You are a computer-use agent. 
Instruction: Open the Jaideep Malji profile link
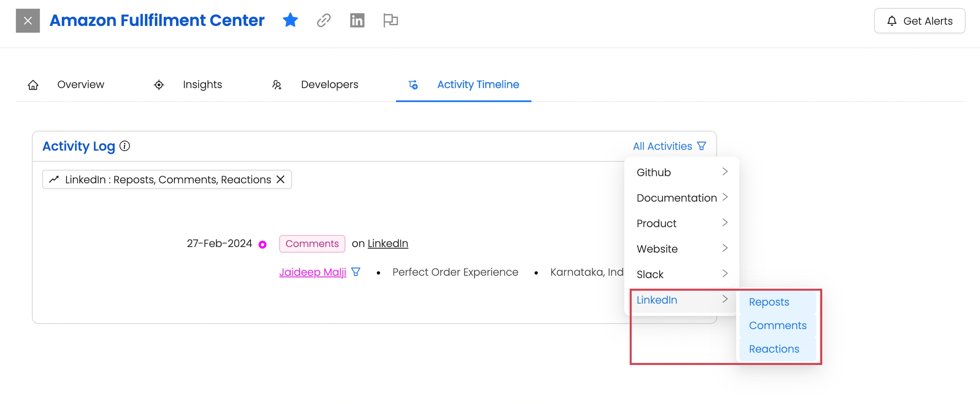click(x=313, y=272)
